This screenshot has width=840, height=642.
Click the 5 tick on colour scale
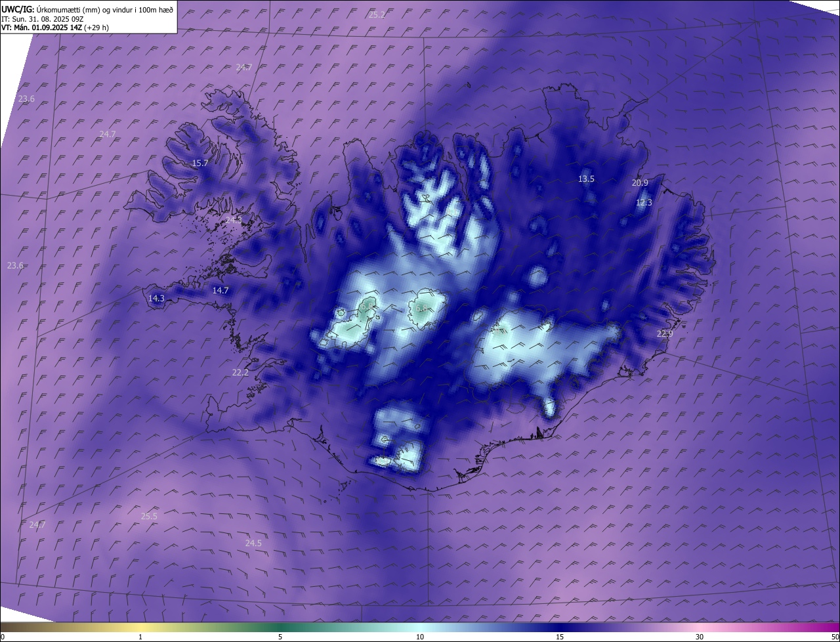click(x=280, y=637)
